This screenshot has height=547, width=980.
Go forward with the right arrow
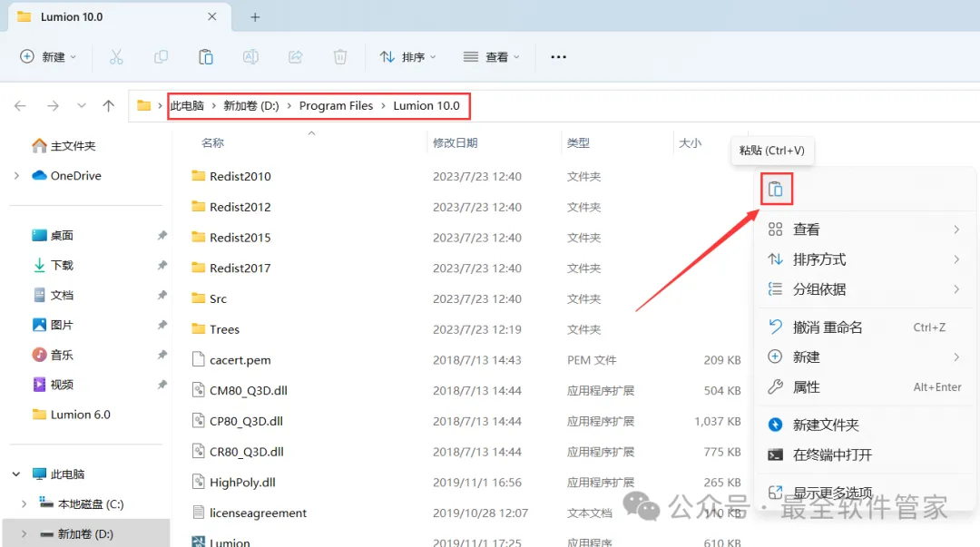(54, 105)
